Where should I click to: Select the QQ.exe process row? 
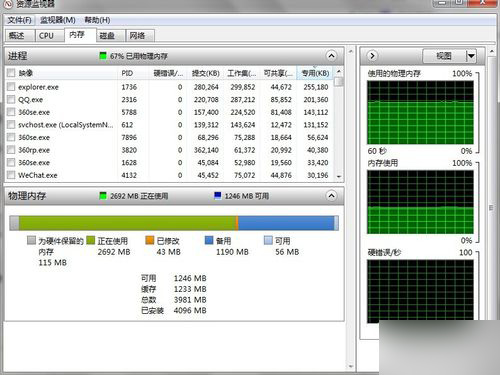169,100
